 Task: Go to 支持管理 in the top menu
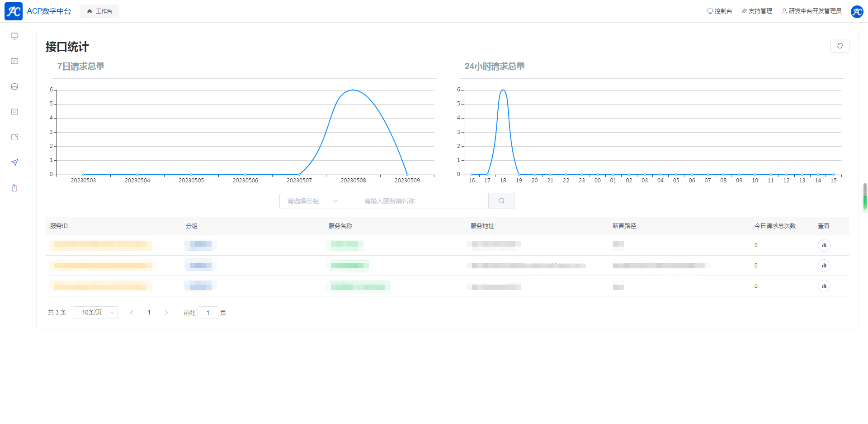tap(757, 11)
